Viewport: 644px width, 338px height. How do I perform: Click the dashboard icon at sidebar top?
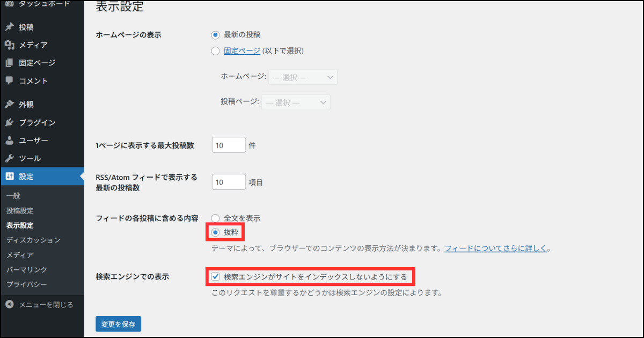tap(9, 4)
